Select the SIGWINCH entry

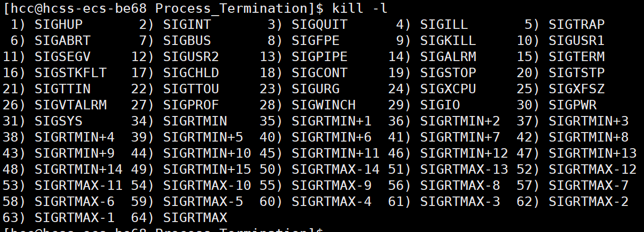click(x=324, y=105)
